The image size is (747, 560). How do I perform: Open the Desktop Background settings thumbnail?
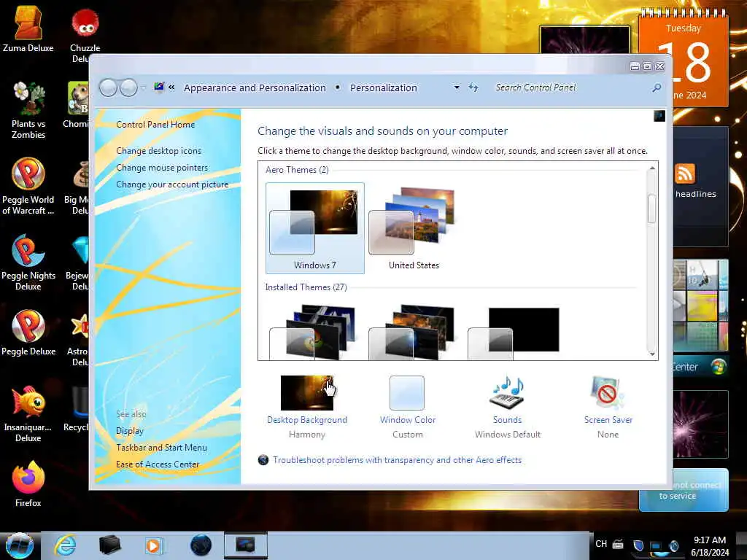(x=307, y=393)
